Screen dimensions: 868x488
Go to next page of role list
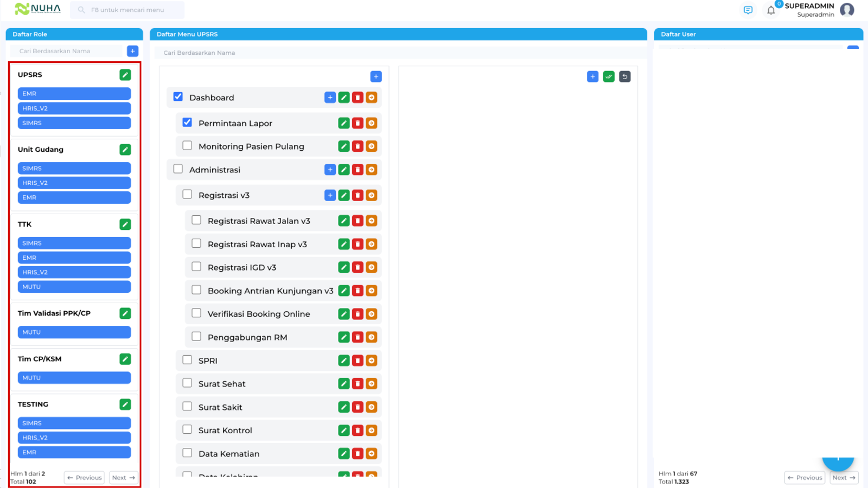[x=123, y=478]
